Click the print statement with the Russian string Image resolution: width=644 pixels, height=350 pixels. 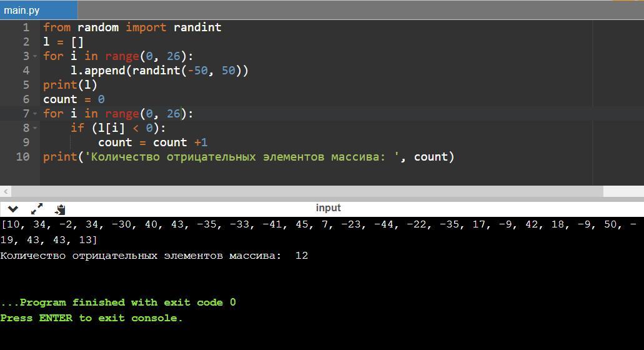click(249, 157)
